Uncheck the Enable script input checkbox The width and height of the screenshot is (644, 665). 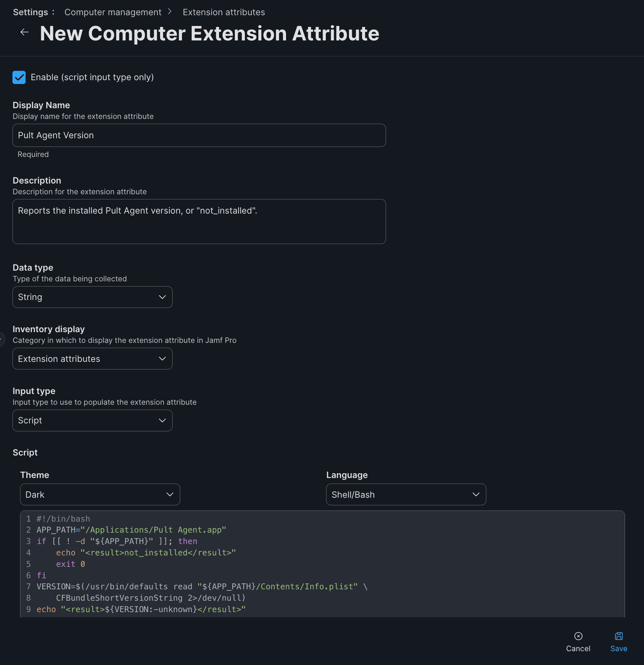[19, 77]
